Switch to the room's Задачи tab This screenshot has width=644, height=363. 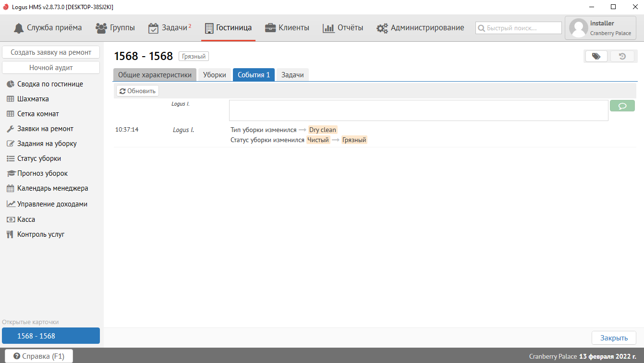(x=292, y=75)
